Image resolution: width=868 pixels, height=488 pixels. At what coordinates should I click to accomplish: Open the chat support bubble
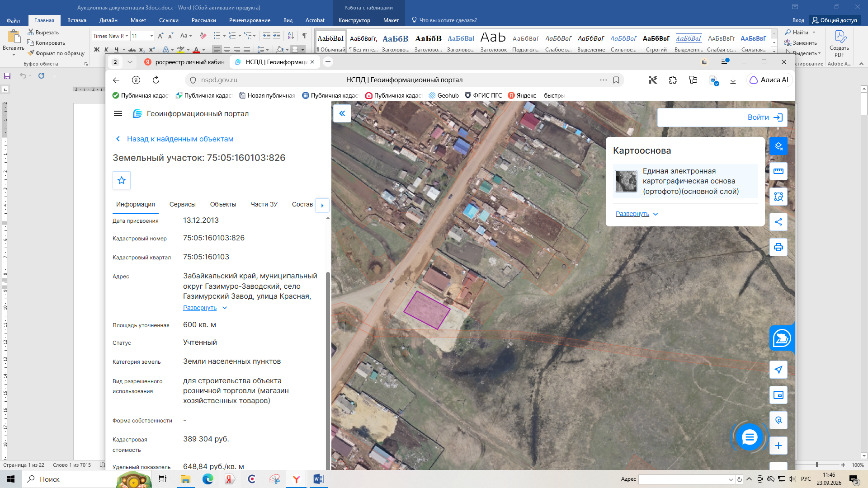pos(749,437)
